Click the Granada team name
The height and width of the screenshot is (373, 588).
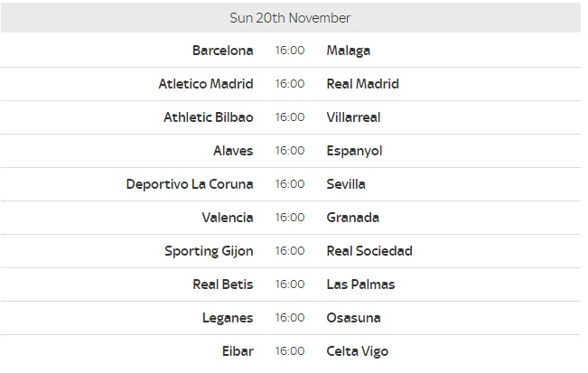(352, 217)
